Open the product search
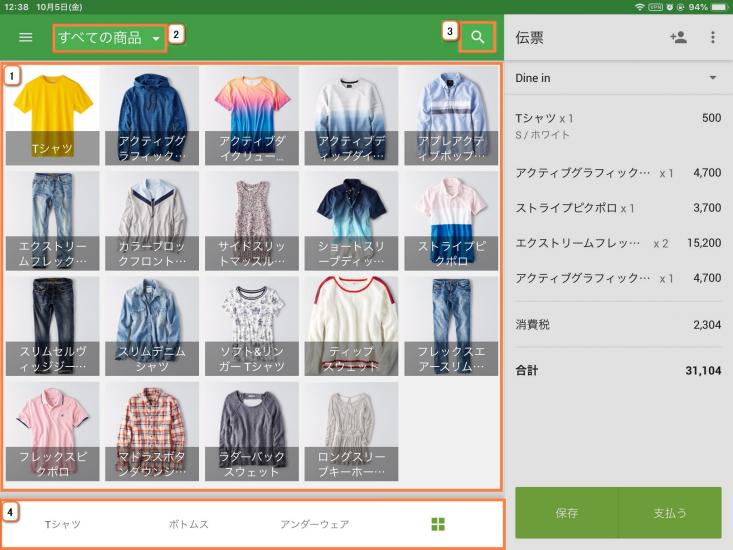The image size is (733, 550). point(477,37)
